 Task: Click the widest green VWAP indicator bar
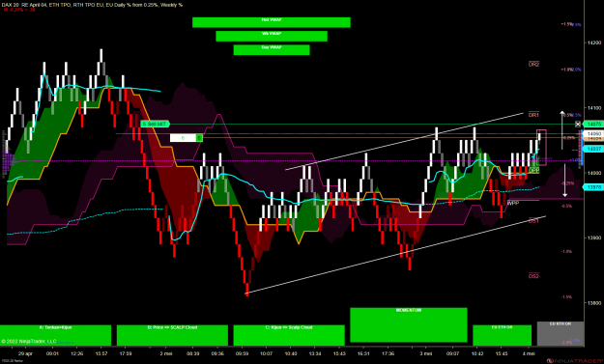point(272,22)
